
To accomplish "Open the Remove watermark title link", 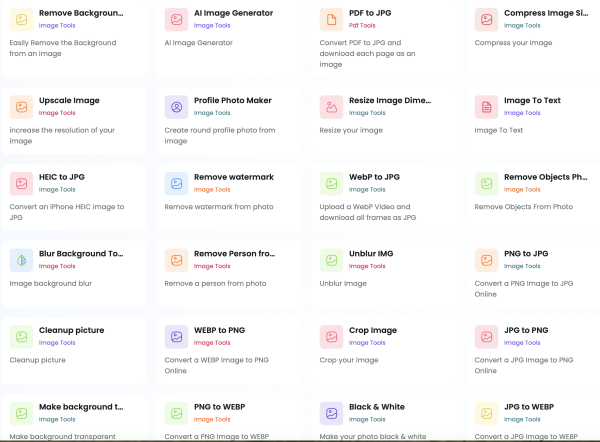I will 232,177.
